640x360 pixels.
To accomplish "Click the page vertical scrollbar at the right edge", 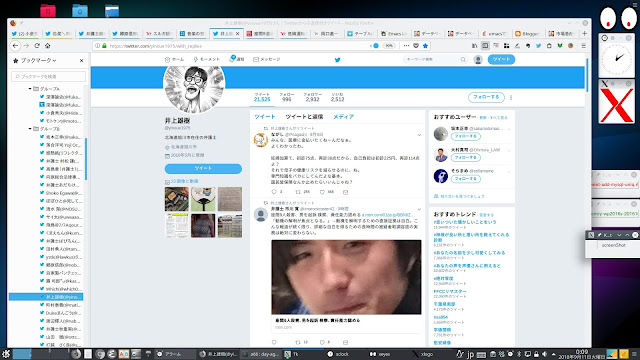I will pos(587,76).
